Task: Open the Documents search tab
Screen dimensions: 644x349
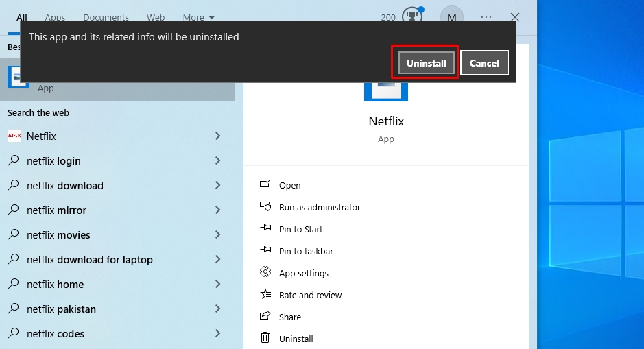Action: click(x=106, y=18)
